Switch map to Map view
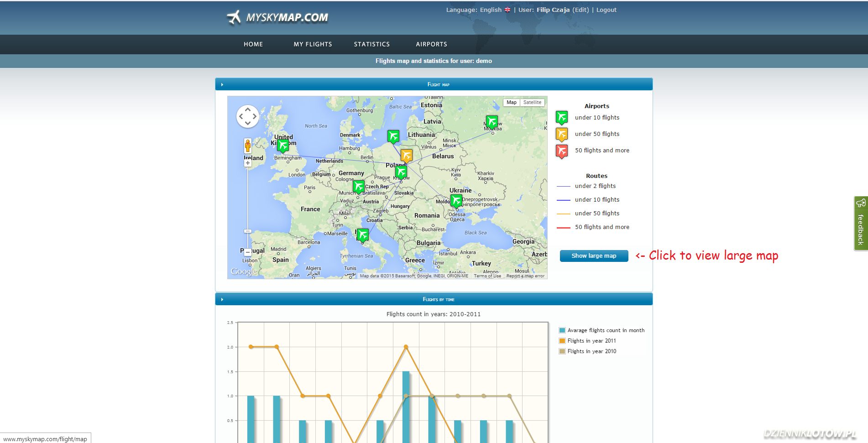Image resolution: width=868 pixels, height=443 pixels. pos(512,103)
